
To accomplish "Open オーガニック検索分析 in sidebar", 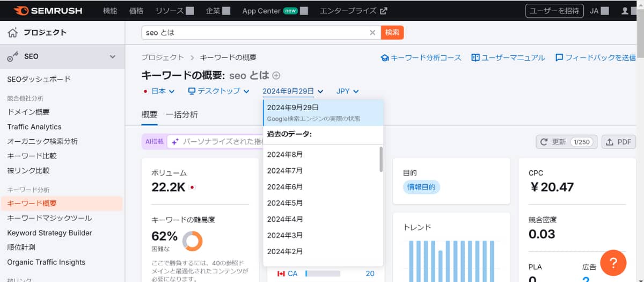I will coord(42,141).
